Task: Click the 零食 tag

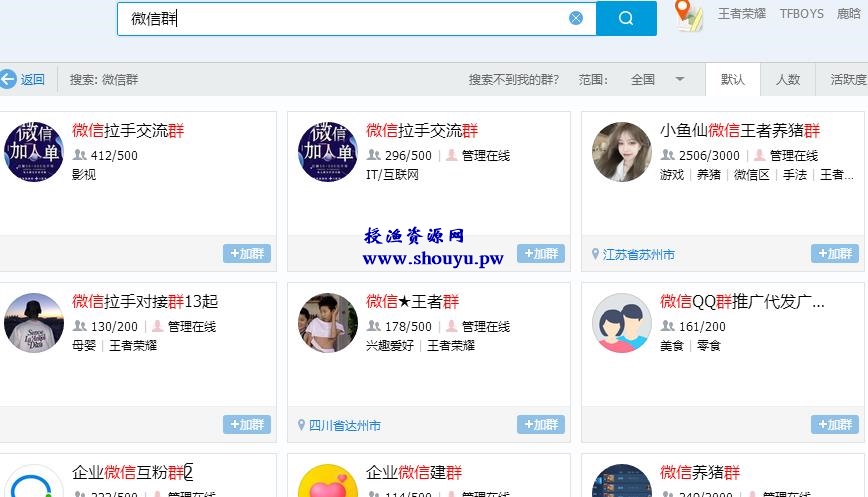Action: click(709, 345)
